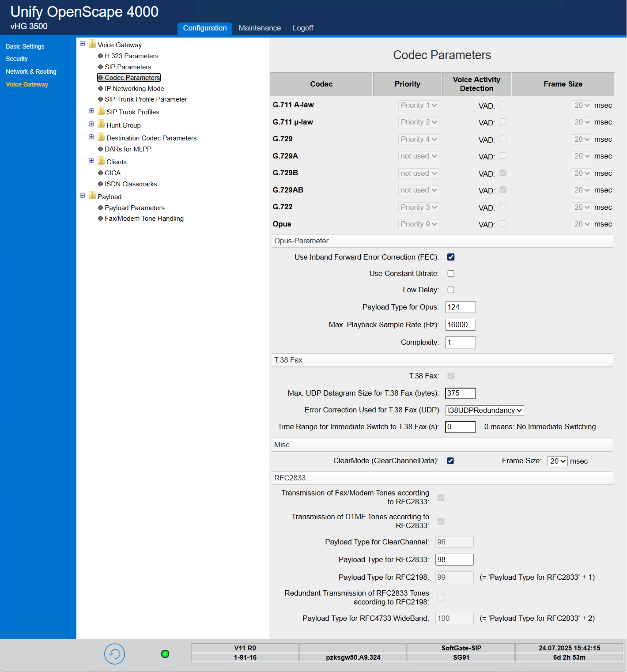This screenshot has height=672, width=627.
Task: Switch to the Maintenance tab
Action: 260,28
